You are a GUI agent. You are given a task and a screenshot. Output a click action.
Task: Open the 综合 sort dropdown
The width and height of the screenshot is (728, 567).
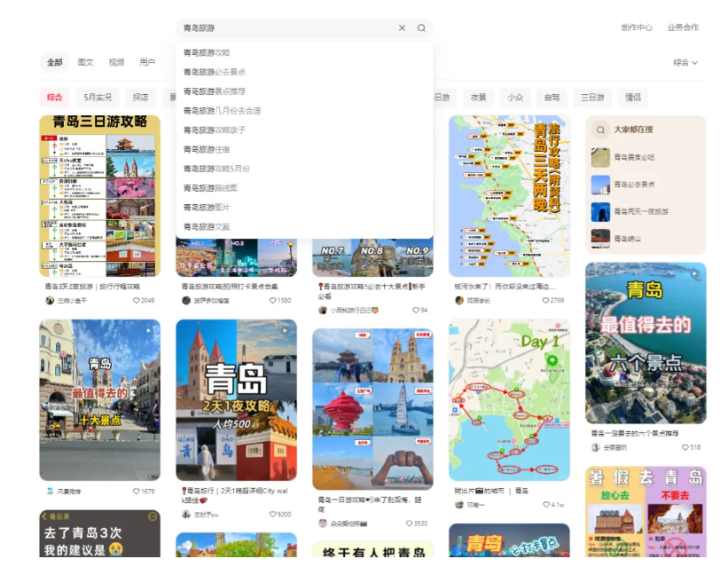click(x=684, y=62)
